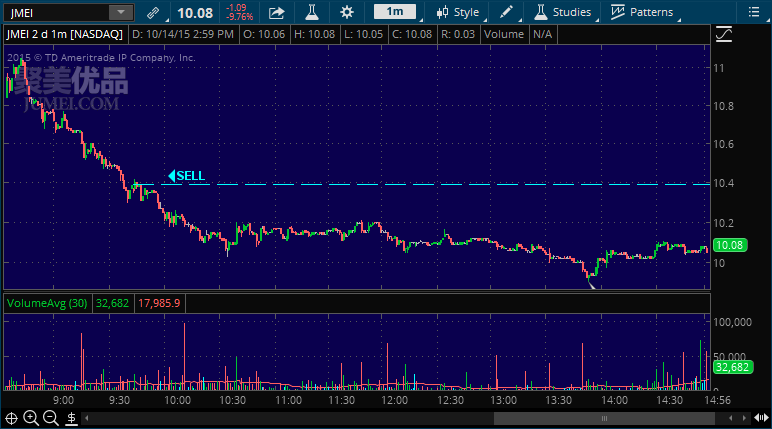Screen dimensions: 772x429
Task: Open the Style menu
Action: click(x=458, y=12)
